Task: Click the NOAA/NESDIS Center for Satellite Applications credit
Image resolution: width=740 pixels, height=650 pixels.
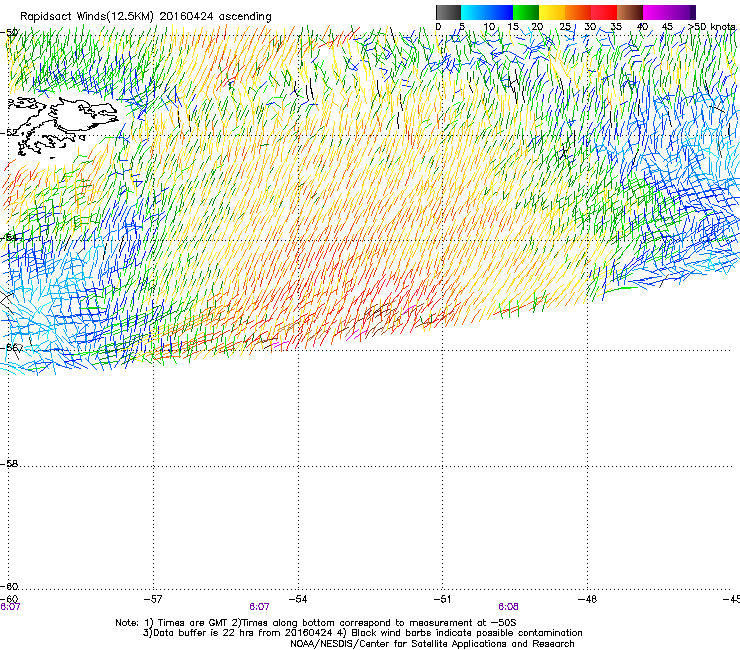Action: tap(432, 644)
